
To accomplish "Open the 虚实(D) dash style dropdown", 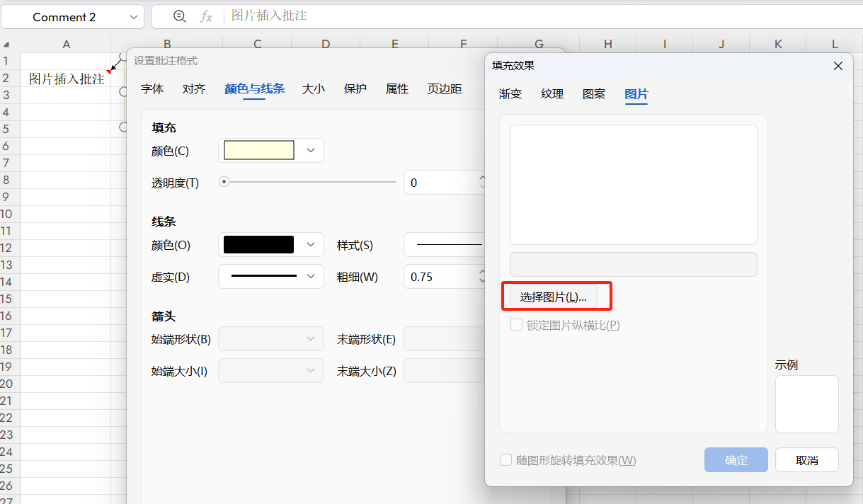I will point(310,276).
